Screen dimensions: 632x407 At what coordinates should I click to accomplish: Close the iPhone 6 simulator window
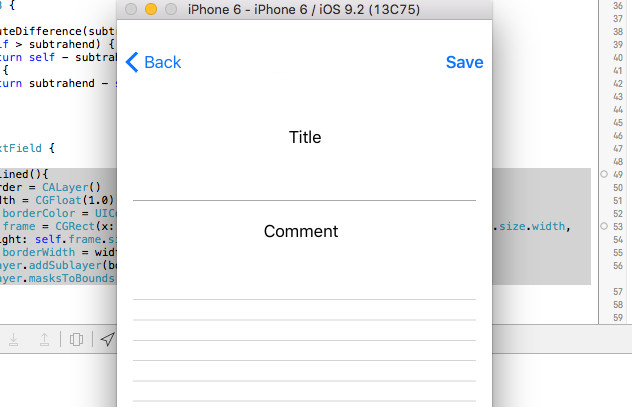click(x=131, y=9)
